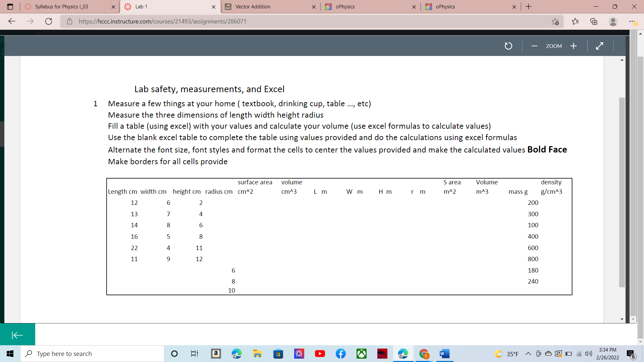Rotate the document with the viewer's rotate icon
The image size is (644, 362).
[508, 46]
